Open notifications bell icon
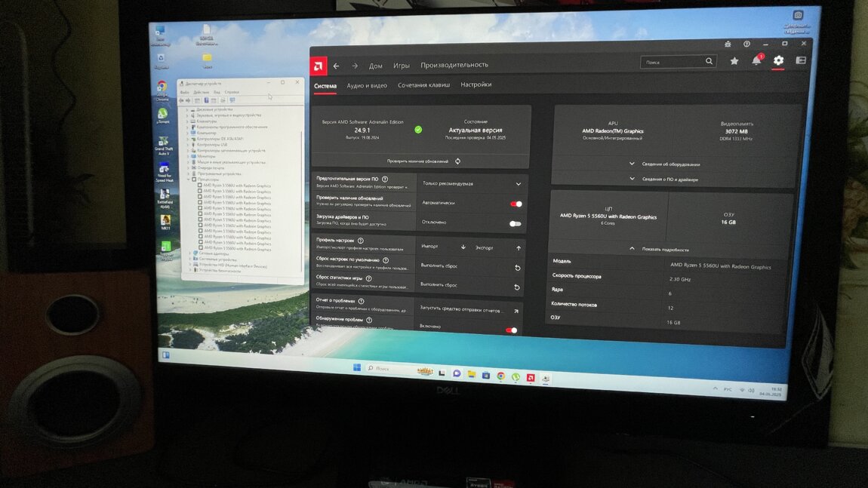 click(x=756, y=61)
